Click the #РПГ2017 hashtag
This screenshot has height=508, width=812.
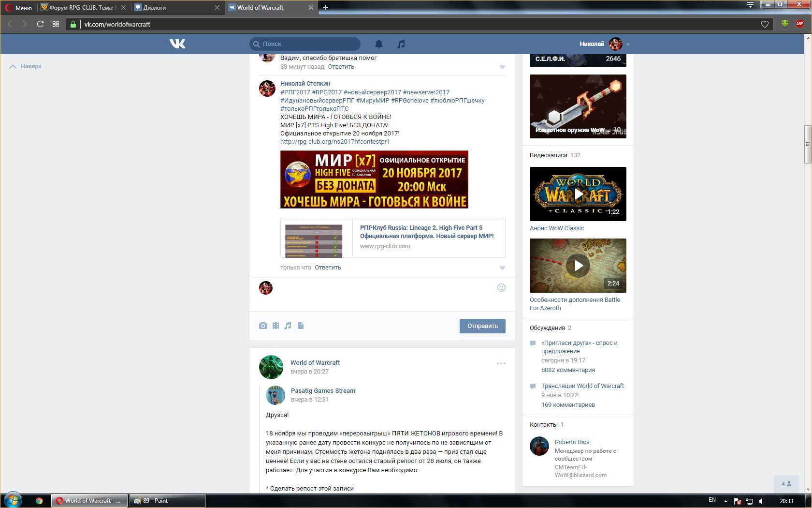pos(295,92)
